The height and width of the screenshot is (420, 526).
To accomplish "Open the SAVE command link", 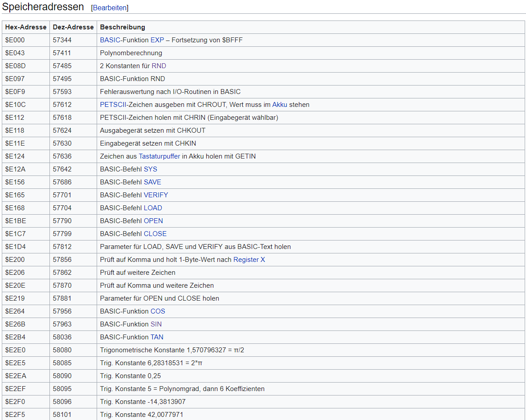I will coord(152,182).
